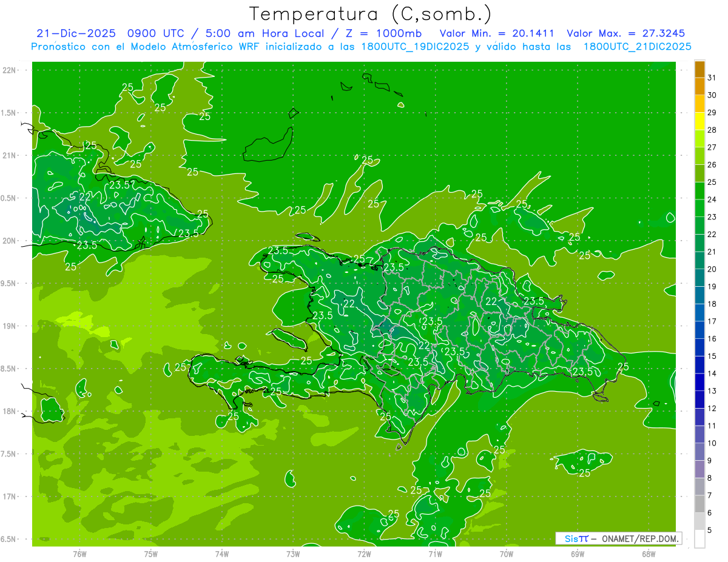Click the number 28 on the color legend
The width and height of the screenshot is (728, 562).
click(712, 130)
